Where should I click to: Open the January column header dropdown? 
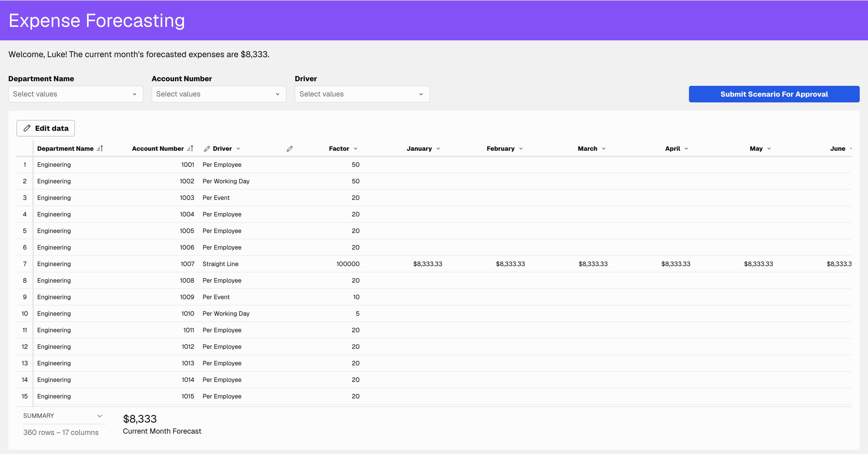438,148
